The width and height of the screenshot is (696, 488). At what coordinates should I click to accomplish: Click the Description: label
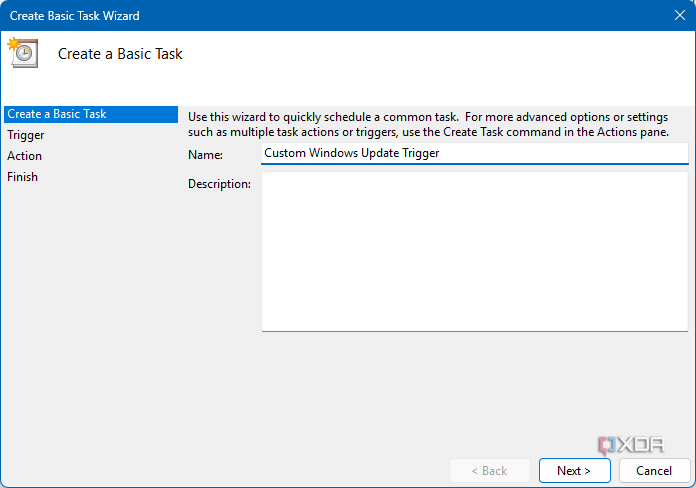point(219,184)
